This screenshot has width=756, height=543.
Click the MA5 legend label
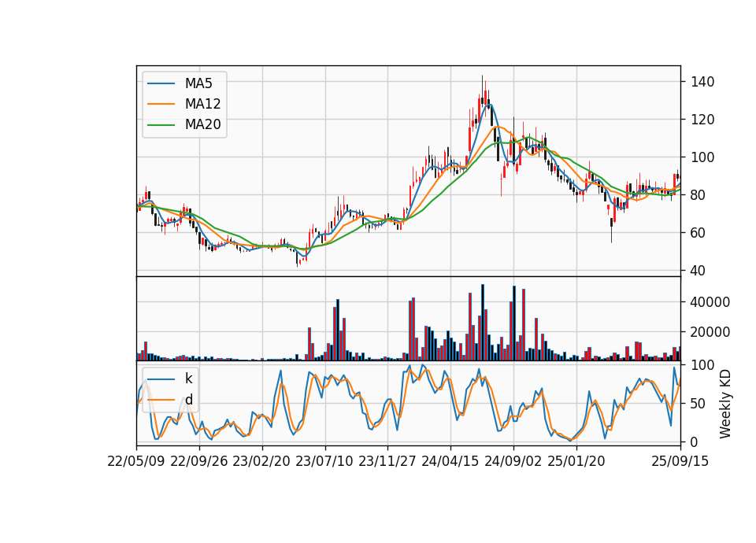pyautogui.click(x=198, y=83)
